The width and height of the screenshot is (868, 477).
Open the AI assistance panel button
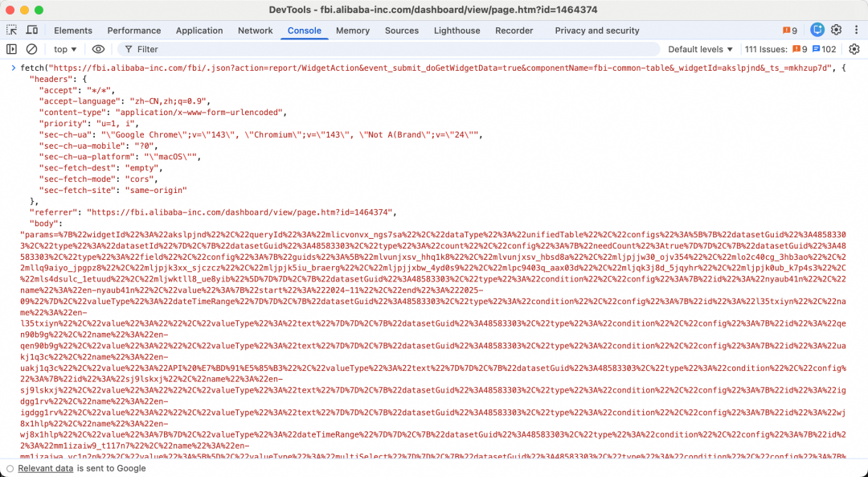coord(817,31)
